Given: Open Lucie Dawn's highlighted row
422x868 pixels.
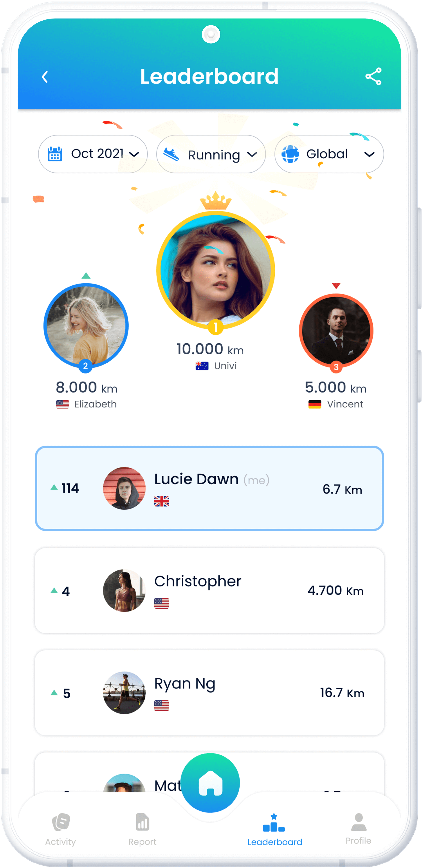Looking at the screenshot, I should point(209,488).
